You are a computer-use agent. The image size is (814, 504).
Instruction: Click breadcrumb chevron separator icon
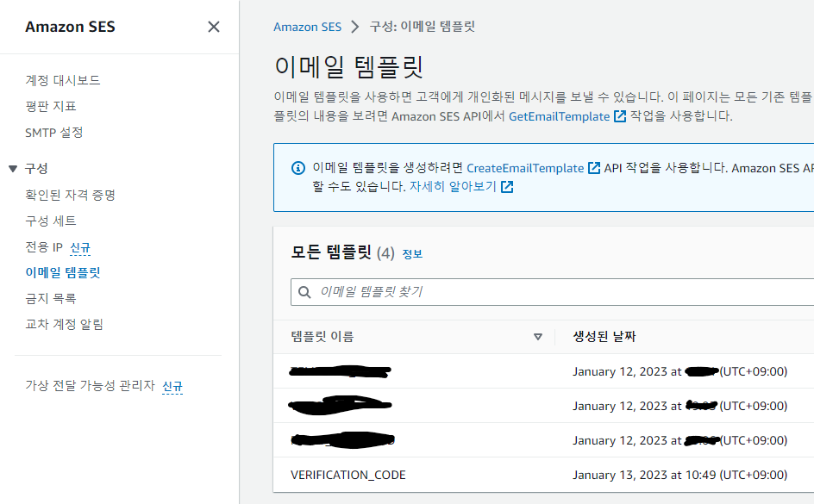[x=355, y=27]
